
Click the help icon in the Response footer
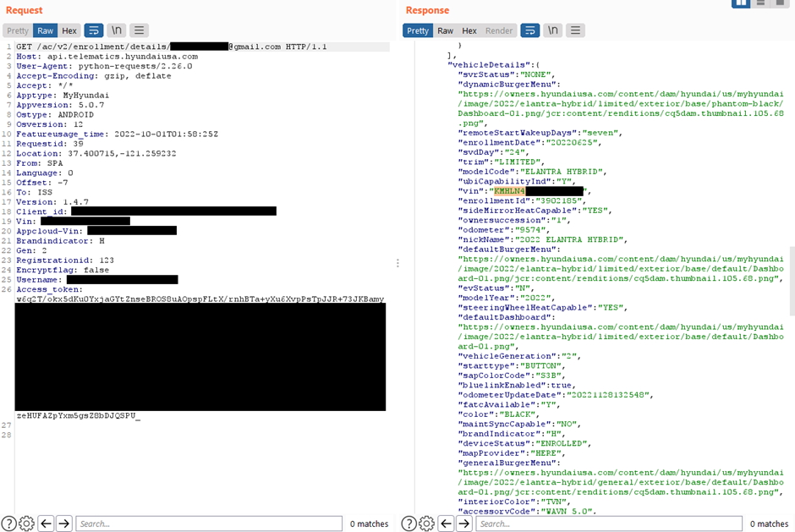click(x=409, y=523)
